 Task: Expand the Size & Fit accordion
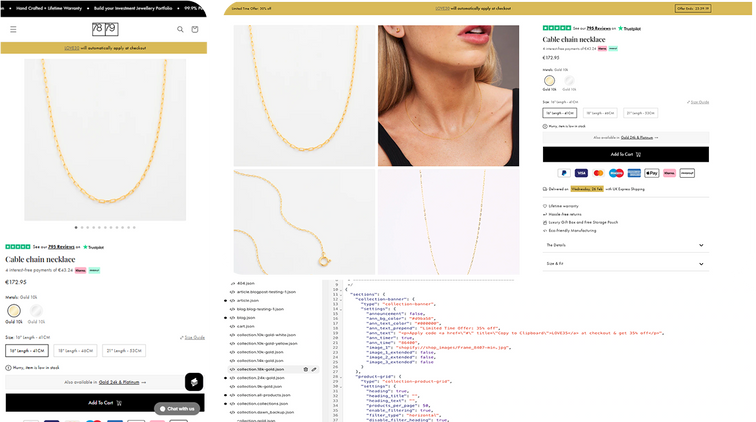point(625,263)
